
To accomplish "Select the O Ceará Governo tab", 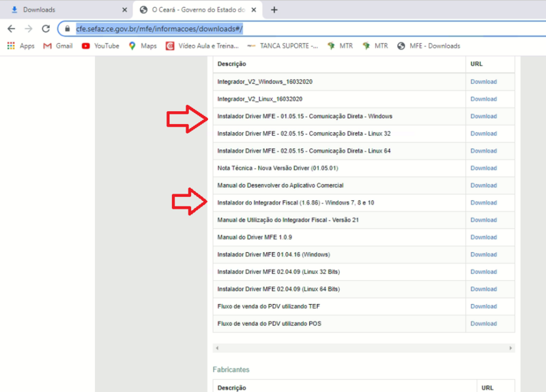I will 197,10.
